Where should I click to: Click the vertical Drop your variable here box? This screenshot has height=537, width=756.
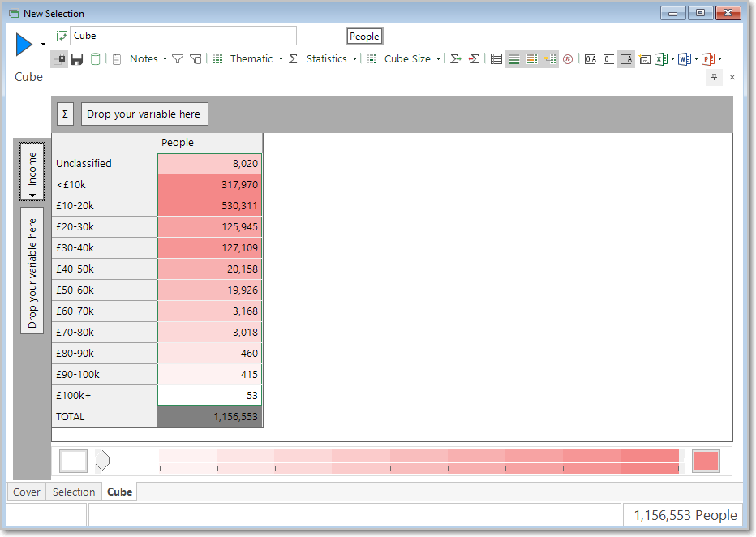coord(32,270)
